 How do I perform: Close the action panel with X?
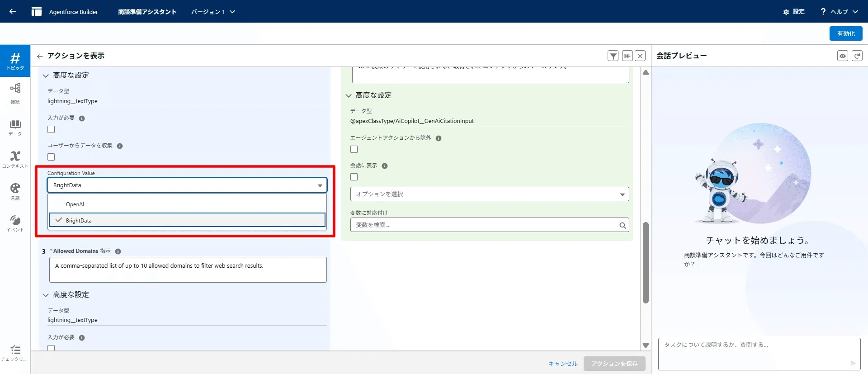tap(640, 56)
